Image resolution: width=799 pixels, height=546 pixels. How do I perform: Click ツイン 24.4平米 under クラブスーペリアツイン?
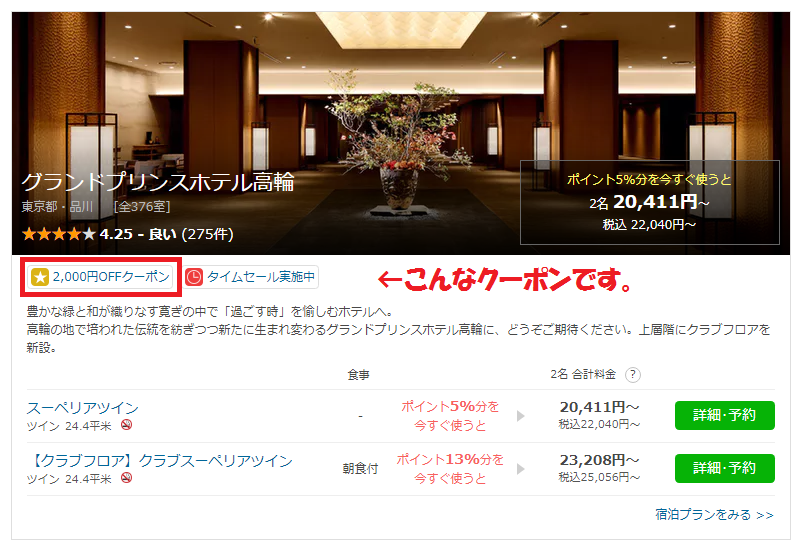(x=69, y=479)
